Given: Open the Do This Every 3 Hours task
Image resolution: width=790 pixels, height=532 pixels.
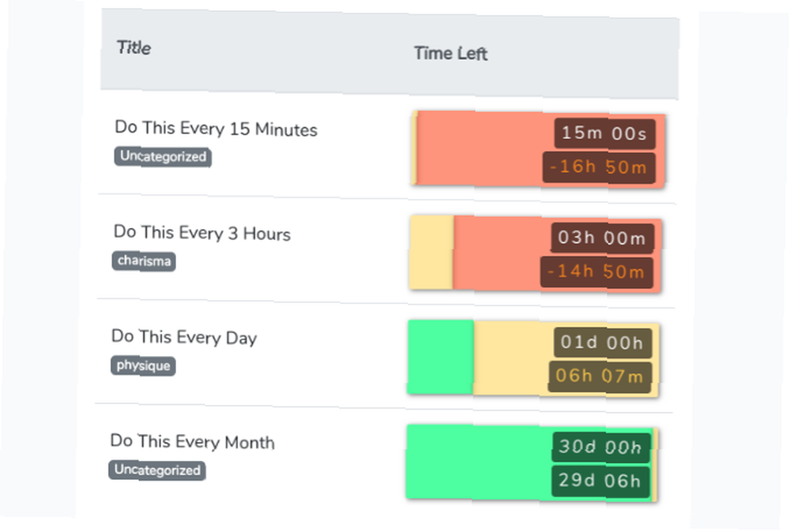Looking at the screenshot, I should tap(202, 233).
